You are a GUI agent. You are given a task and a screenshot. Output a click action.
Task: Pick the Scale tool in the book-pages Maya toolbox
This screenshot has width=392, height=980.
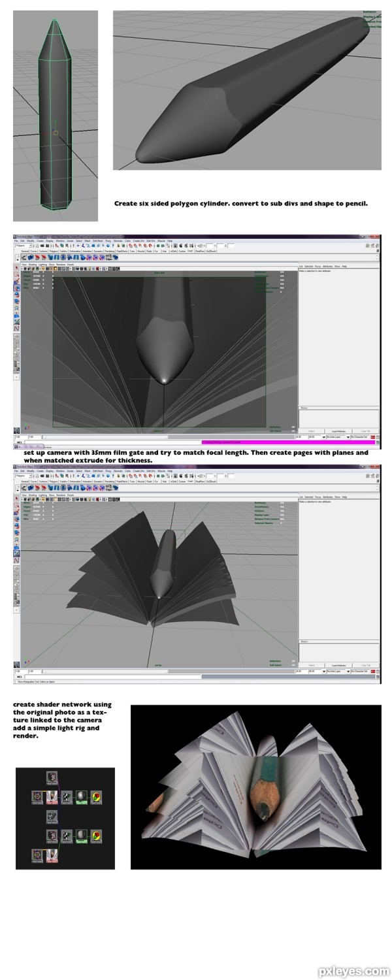click(x=16, y=532)
